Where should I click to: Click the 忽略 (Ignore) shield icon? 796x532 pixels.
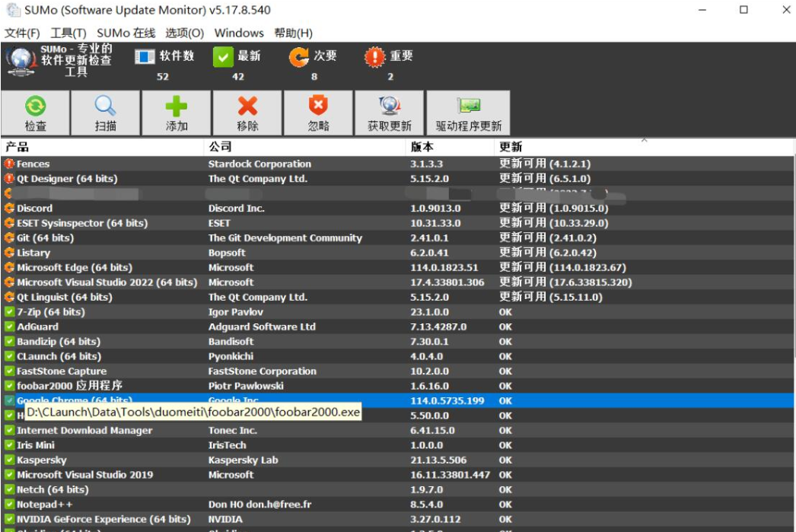coord(318,107)
